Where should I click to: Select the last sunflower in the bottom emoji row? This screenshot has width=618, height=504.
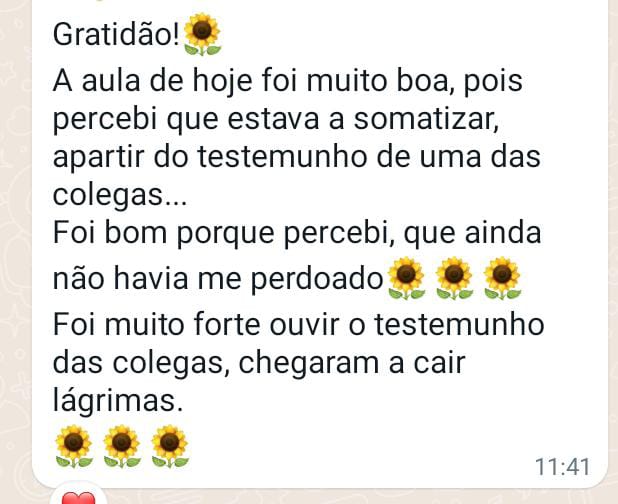[x=170, y=446]
